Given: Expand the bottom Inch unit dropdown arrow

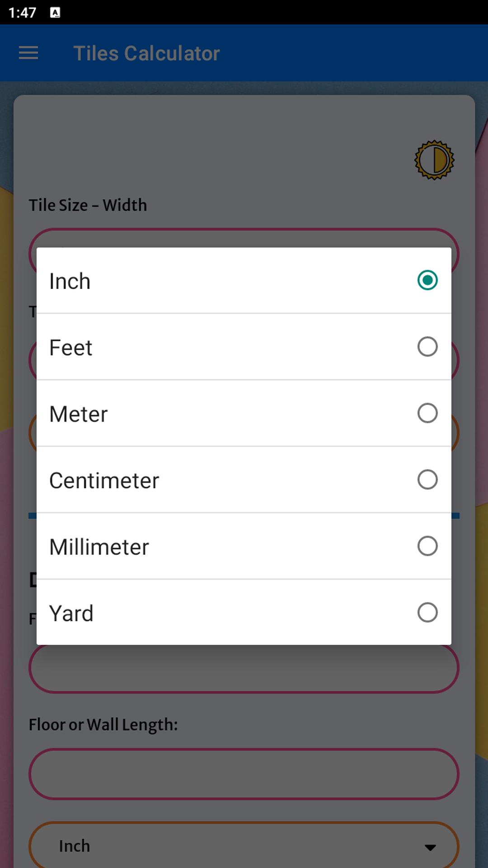Looking at the screenshot, I should click(430, 847).
